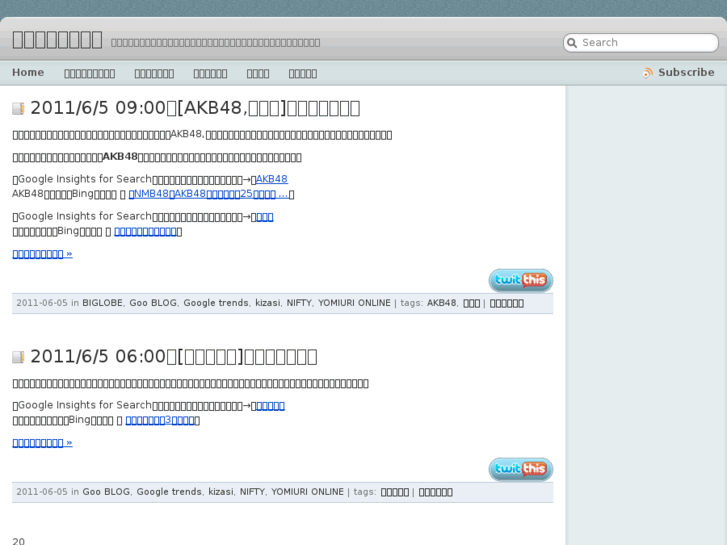Open BIGLOBE category in first post footer

(102, 303)
